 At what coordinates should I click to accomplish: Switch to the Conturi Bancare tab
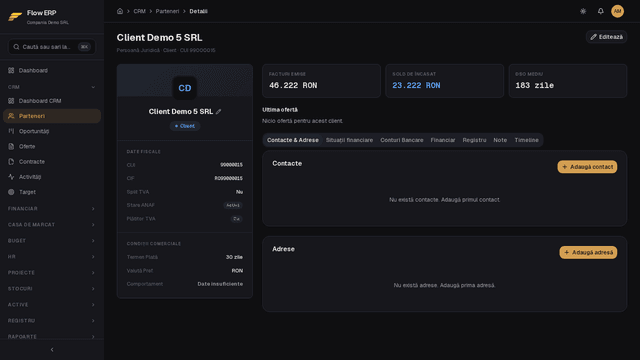[402, 140]
